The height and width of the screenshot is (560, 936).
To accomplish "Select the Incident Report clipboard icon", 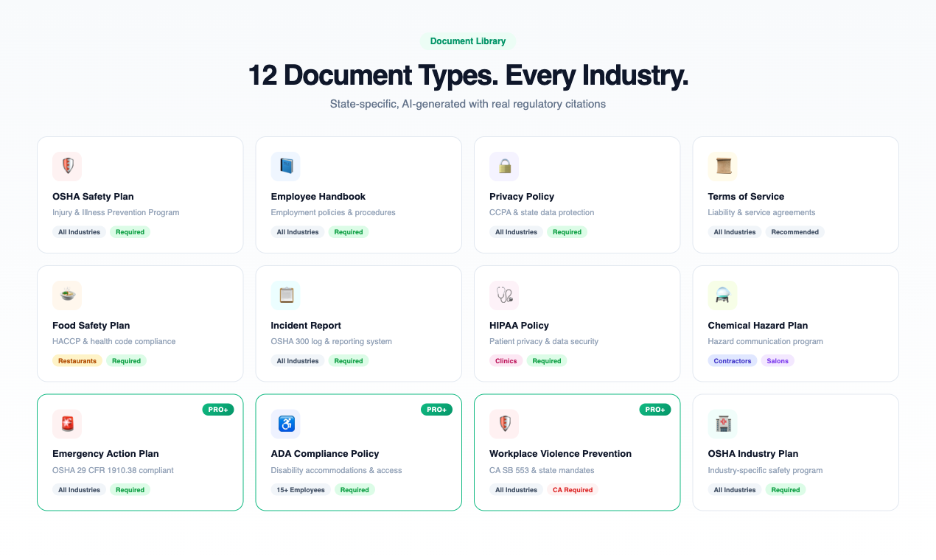I will click(286, 295).
